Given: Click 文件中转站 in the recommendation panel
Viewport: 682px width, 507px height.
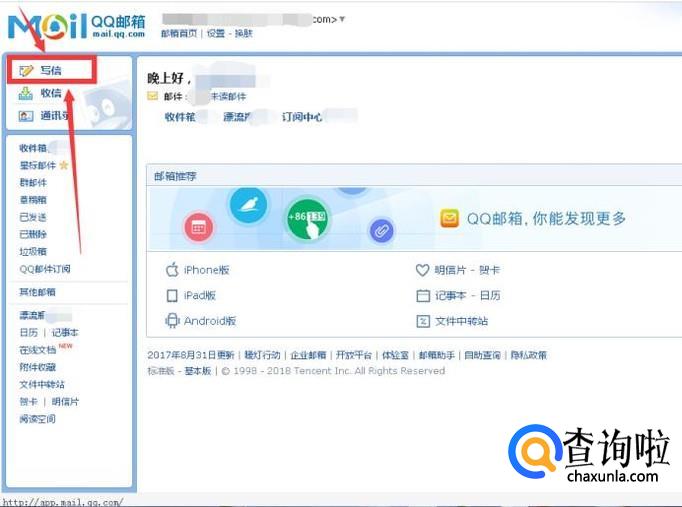Looking at the screenshot, I should point(461,321).
